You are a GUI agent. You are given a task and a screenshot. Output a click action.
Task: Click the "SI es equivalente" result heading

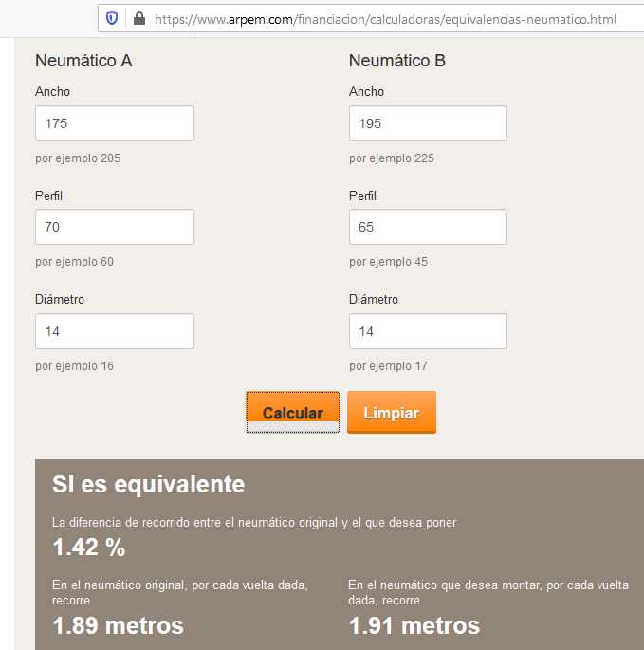pos(148,485)
